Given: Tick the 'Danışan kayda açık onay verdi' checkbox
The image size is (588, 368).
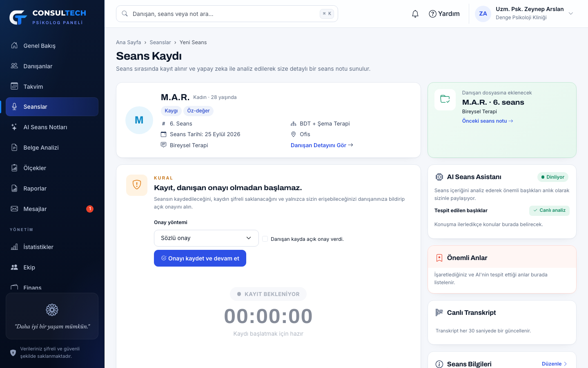Looking at the screenshot, I should coord(265,239).
